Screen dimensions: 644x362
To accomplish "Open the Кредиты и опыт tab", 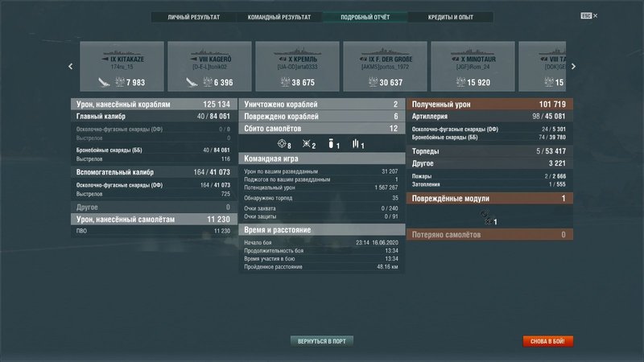I will point(451,17).
